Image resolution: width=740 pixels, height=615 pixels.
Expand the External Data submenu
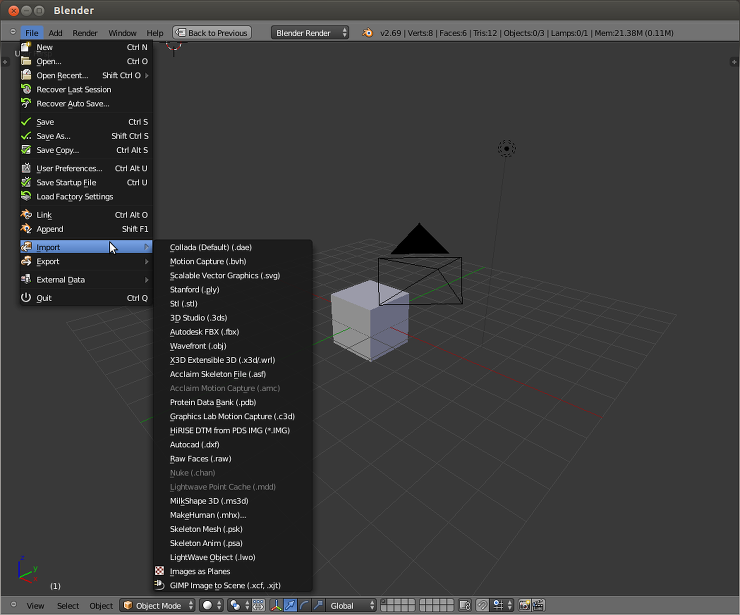[86, 280]
